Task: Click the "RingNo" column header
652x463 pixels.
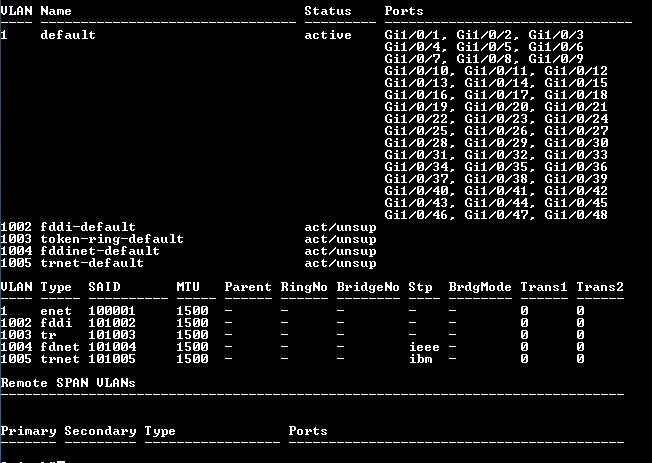Action: [x=304, y=287]
